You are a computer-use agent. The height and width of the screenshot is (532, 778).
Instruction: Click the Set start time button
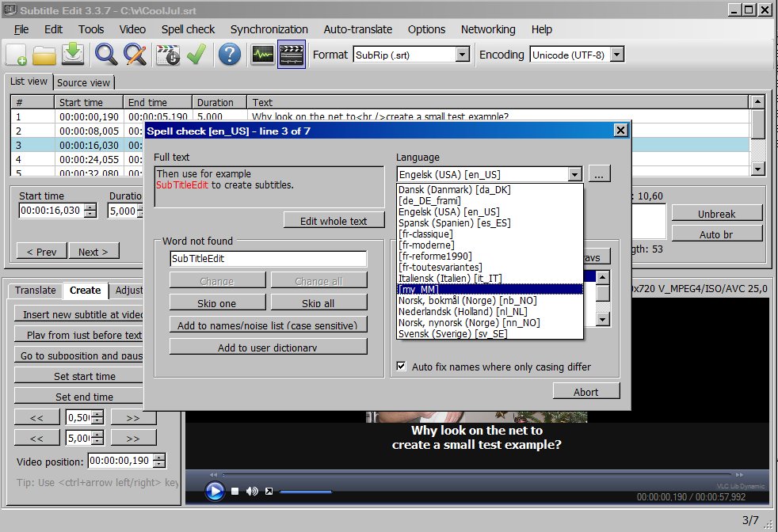coord(79,376)
